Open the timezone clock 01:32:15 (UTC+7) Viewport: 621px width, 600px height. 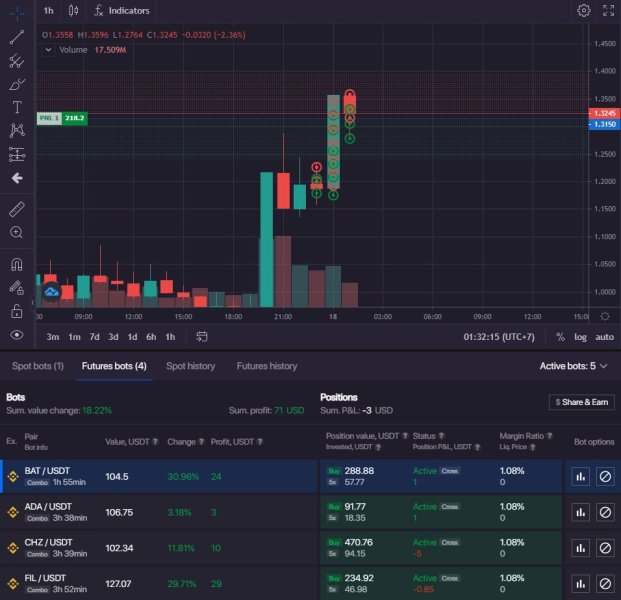tap(499, 337)
